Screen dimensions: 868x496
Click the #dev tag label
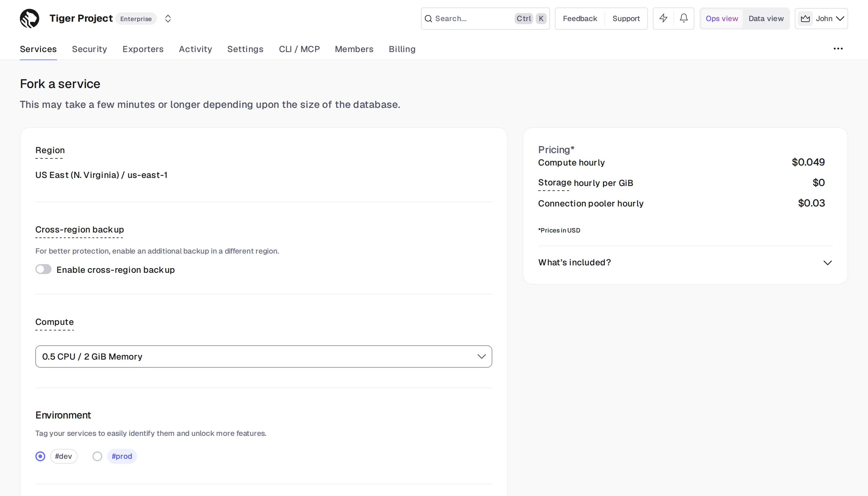tap(64, 456)
